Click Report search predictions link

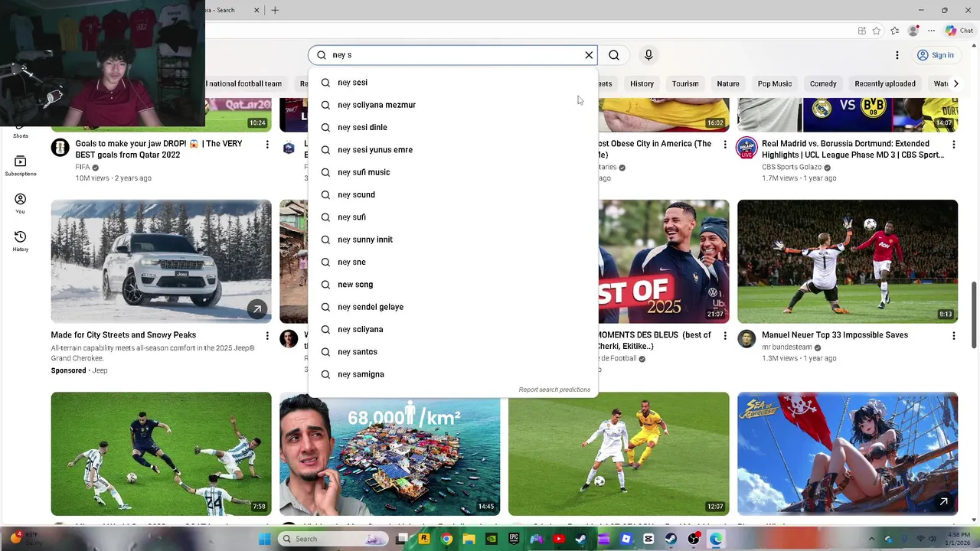click(x=554, y=390)
